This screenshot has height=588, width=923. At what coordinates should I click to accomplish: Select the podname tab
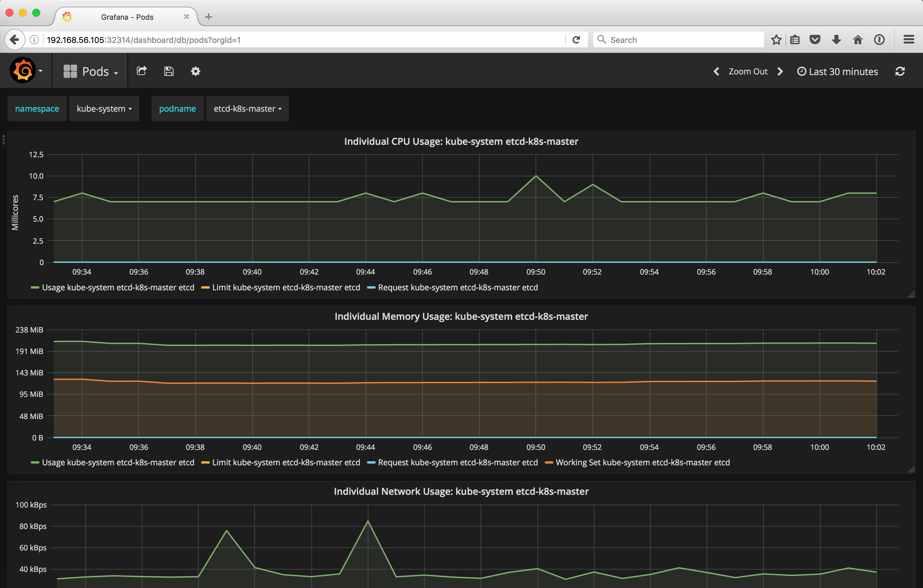[176, 108]
